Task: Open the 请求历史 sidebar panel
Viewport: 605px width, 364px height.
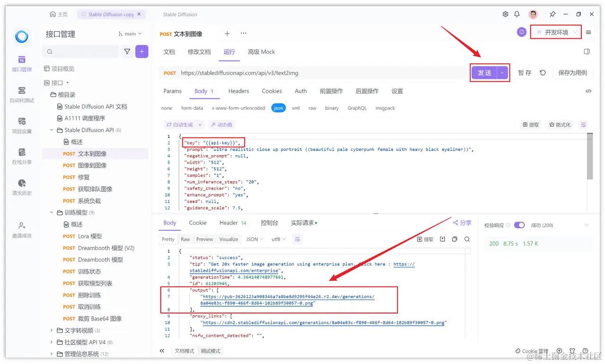Action: pos(22,187)
